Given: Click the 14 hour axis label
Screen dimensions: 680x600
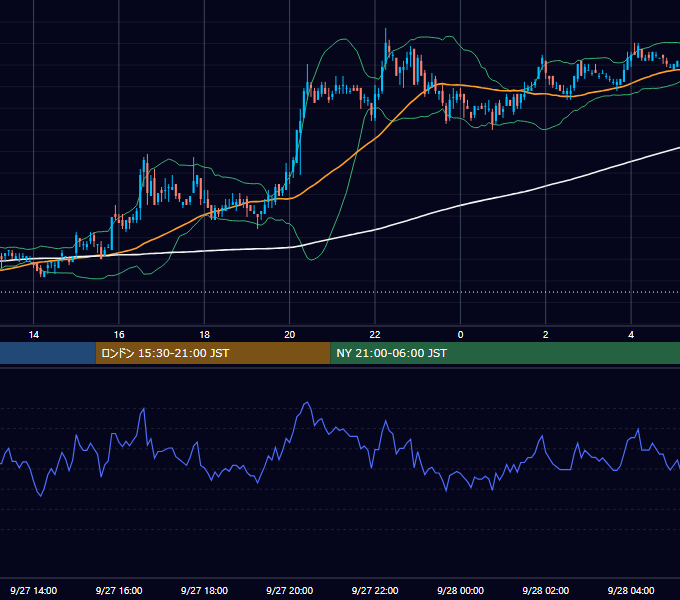Looking at the screenshot, I should coord(33,335).
